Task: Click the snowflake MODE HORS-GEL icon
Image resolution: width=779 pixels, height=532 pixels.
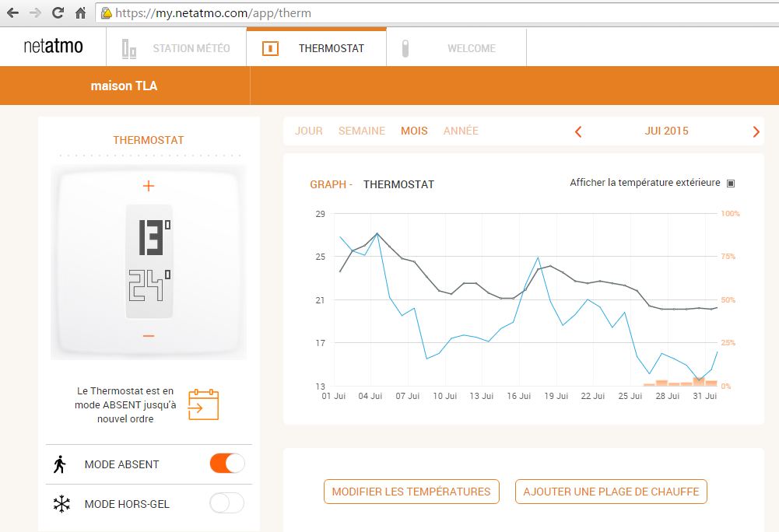Action: (61, 504)
